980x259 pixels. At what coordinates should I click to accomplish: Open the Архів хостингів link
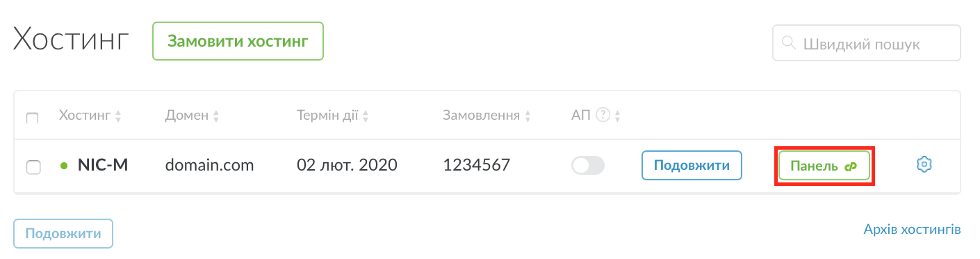(912, 228)
